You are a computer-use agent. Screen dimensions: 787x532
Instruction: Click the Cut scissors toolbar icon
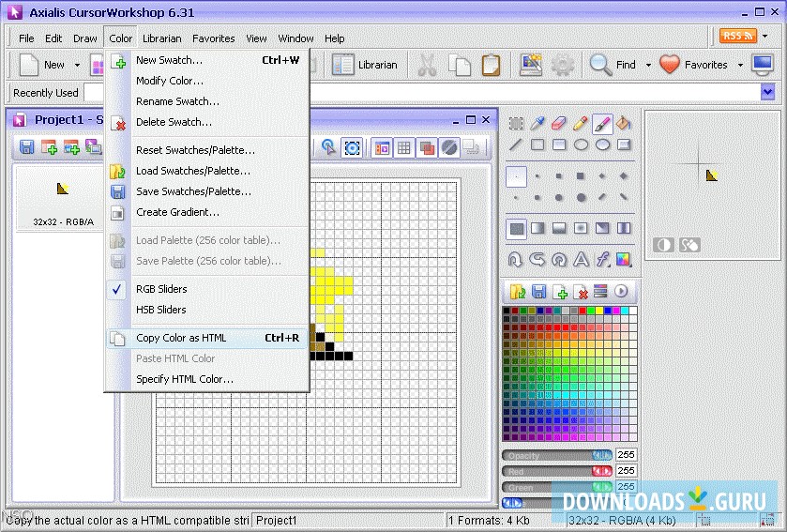click(x=427, y=66)
